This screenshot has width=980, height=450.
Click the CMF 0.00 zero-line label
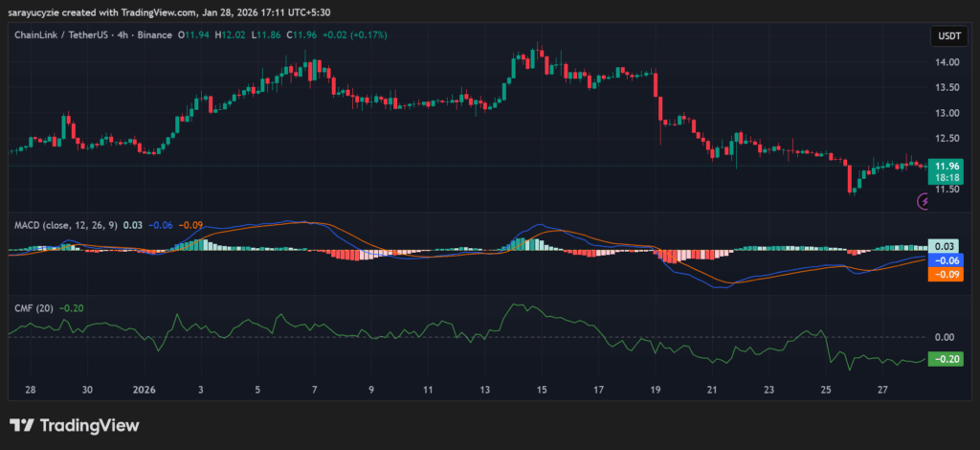tap(946, 337)
